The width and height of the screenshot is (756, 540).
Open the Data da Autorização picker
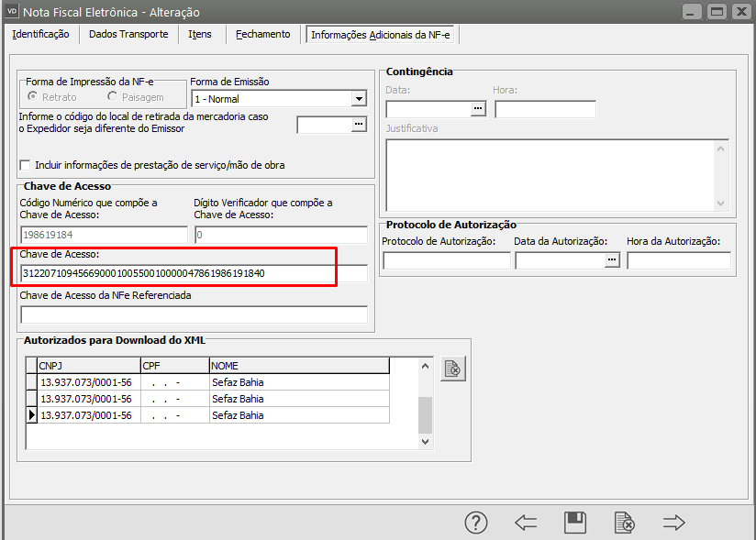(612, 260)
